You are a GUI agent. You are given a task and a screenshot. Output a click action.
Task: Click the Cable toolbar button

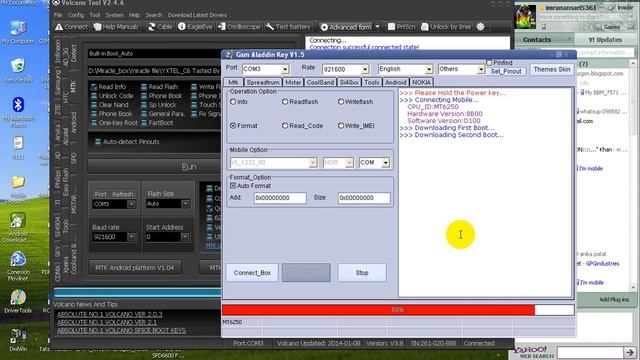point(160,27)
